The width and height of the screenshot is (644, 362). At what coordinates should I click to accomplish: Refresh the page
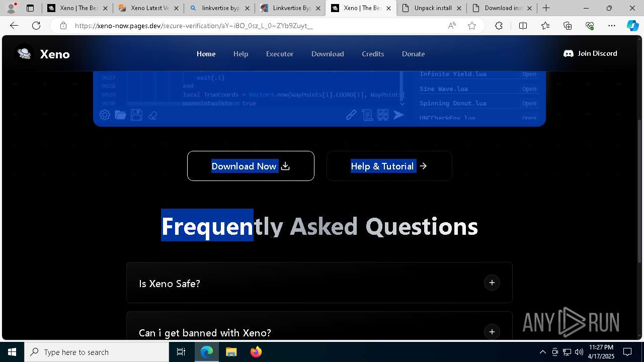click(36, 26)
